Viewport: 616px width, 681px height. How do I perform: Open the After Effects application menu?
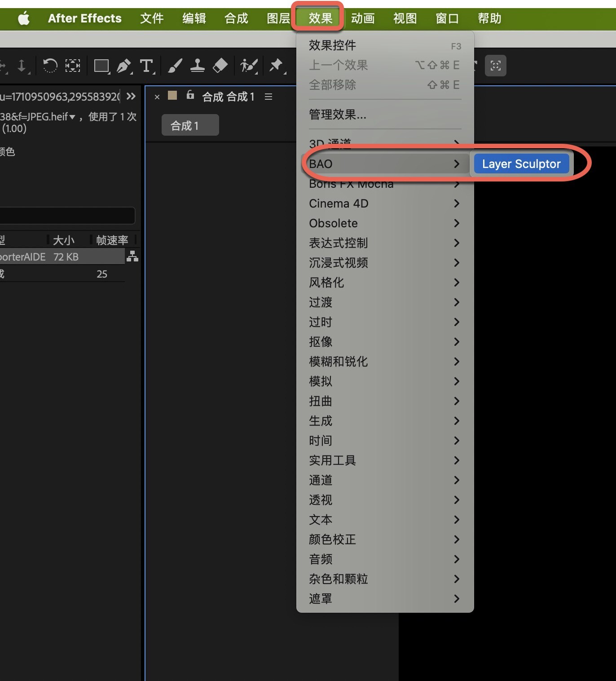[85, 18]
